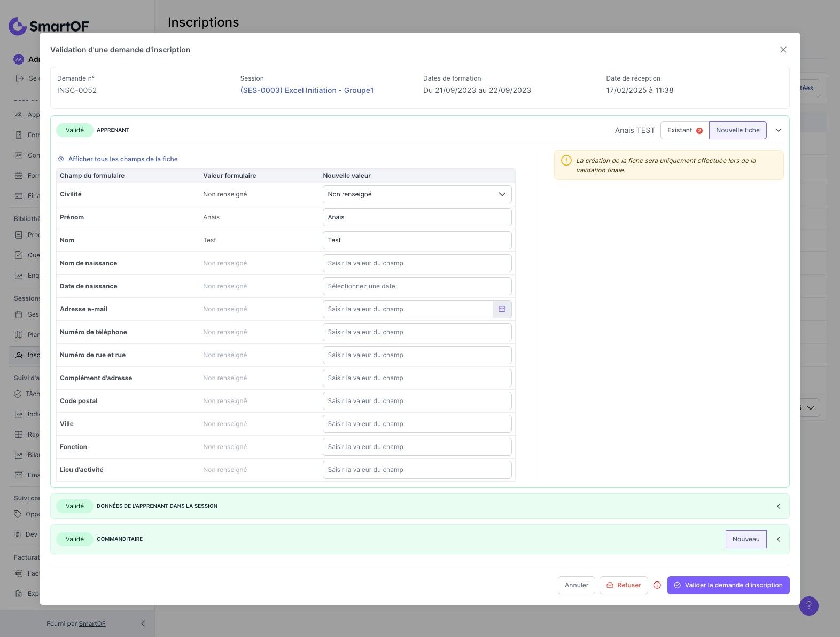The height and width of the screenshot is (637, 840).
Task: Open the SmartOF footer link
Action: tap(92, 624)
